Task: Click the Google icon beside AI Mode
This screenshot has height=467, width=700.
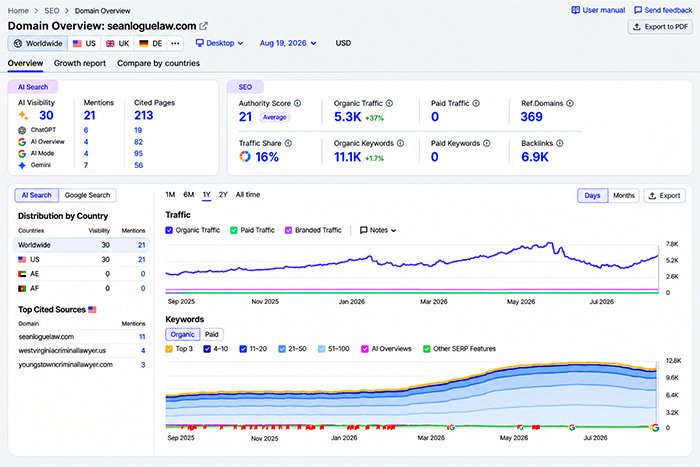Action: coord(22,154)
